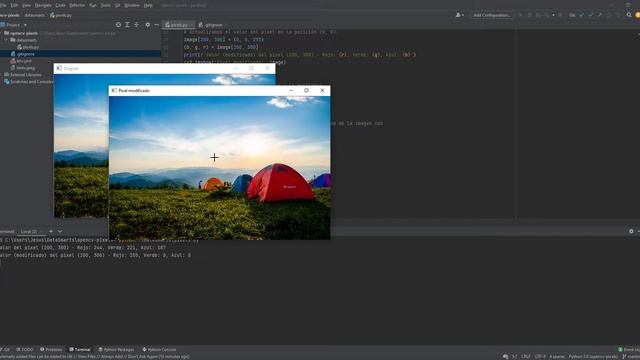Open the Python Console tool window

[159, 349]
